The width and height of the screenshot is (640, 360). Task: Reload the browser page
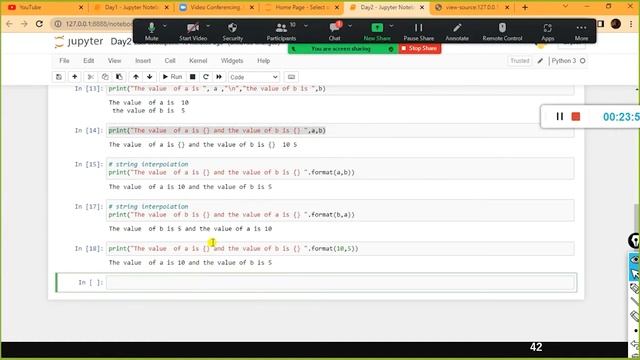coord(39,24)
